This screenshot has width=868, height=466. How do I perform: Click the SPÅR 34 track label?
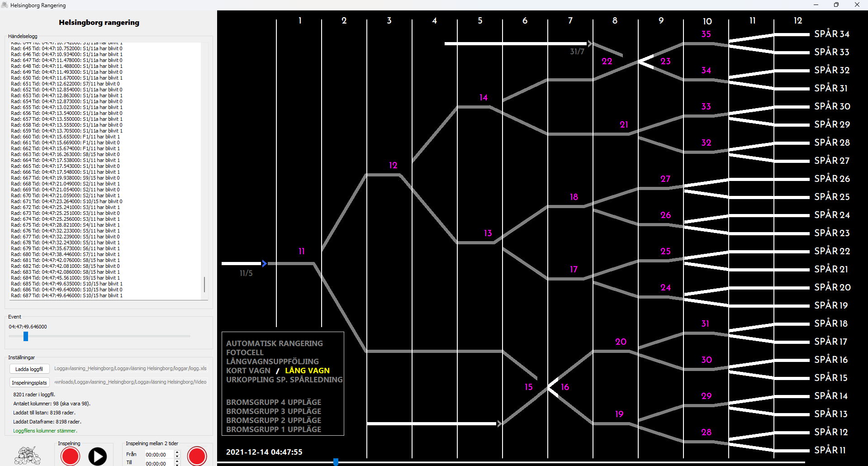tap(831, 34)
